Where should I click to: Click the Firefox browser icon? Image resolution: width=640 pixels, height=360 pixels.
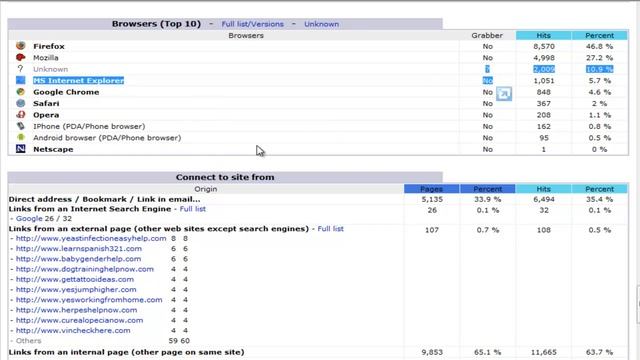point(20,46)
